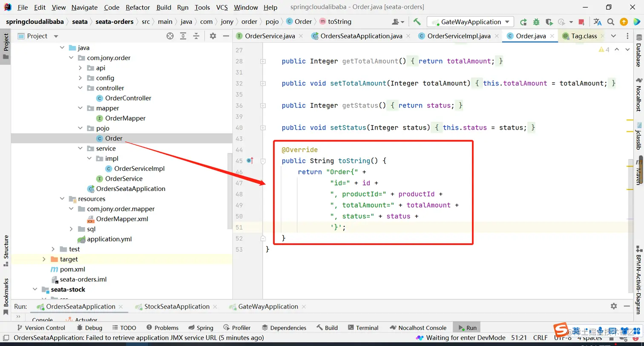Collapse the pojo package folder
644x346 pixels.
pos(80,128)
